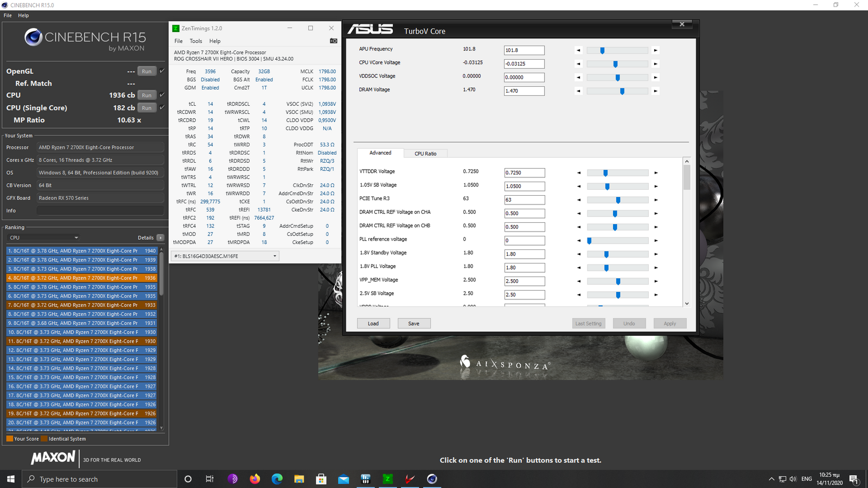Decrease APU Frequency with left arrow
868x488 pixels.
pos(578,50)
